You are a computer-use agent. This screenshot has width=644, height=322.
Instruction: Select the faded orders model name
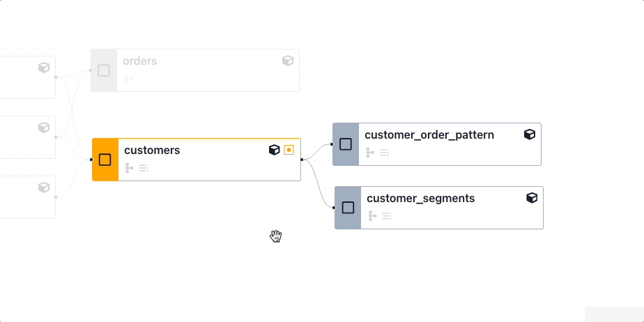(140, 61)
